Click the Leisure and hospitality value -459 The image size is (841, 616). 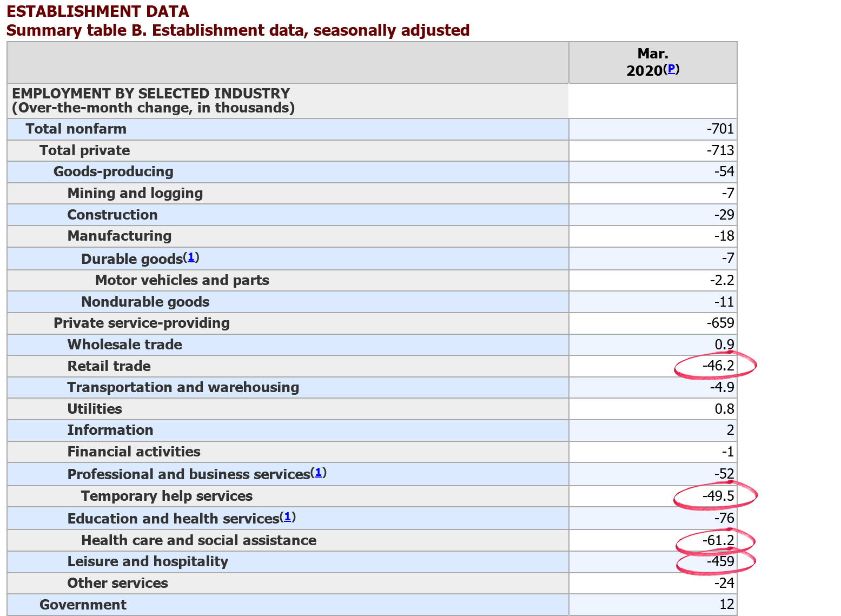click(720, 561)
